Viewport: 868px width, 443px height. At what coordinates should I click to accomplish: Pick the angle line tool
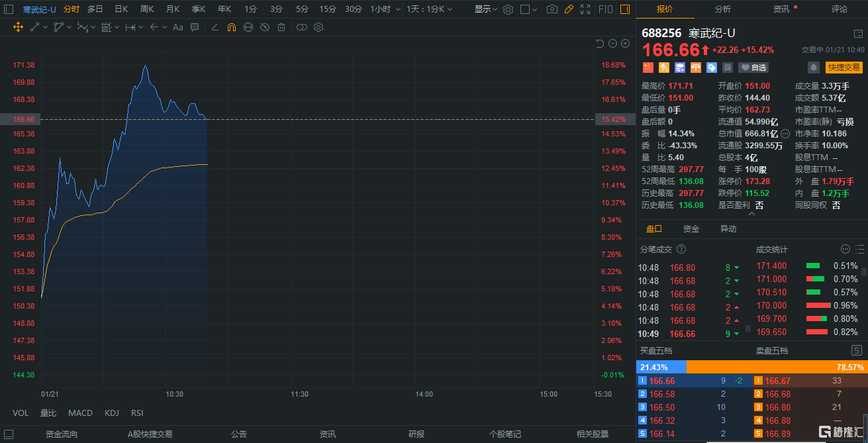pyautogui.click(x=215, y=27)
